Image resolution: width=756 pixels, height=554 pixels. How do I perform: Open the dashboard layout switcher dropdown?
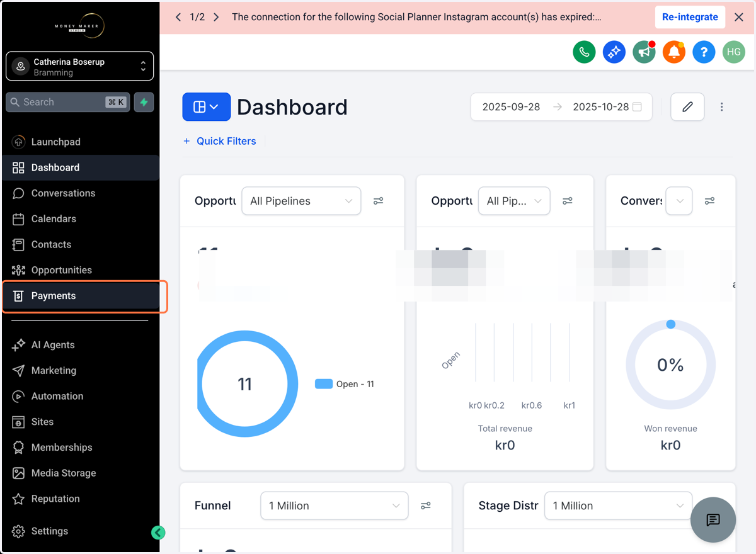(x=207, y=107)
